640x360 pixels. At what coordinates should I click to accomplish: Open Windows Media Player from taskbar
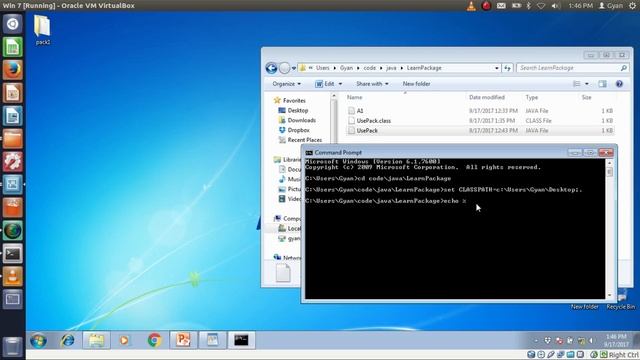pos(124,340)
